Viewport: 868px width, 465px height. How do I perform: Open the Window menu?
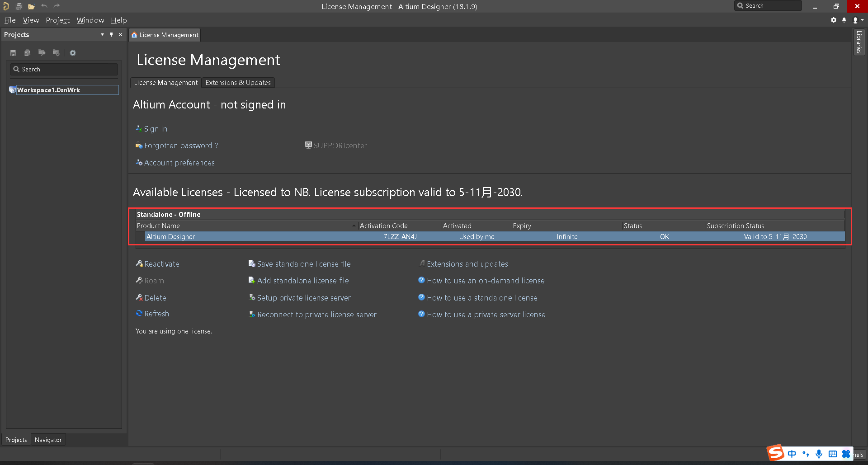click(x=90, y=20)
